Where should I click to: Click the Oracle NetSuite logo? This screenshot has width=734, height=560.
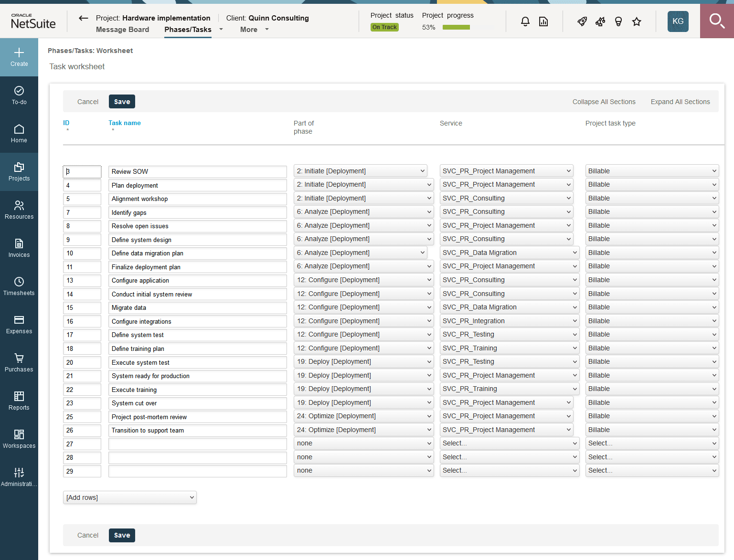click(x=33, y=21)
